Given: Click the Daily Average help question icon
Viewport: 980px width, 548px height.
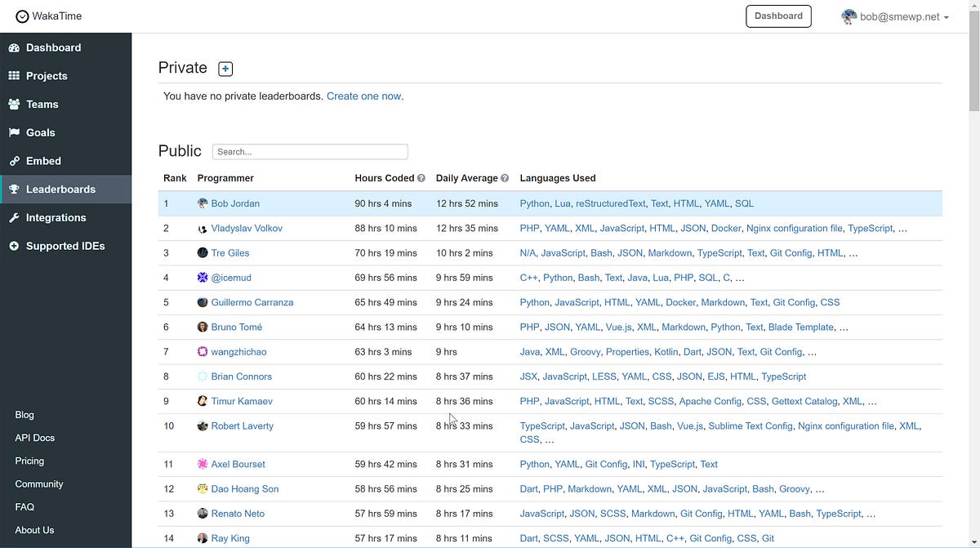Looking at the screenshot, I should point(505,178).
